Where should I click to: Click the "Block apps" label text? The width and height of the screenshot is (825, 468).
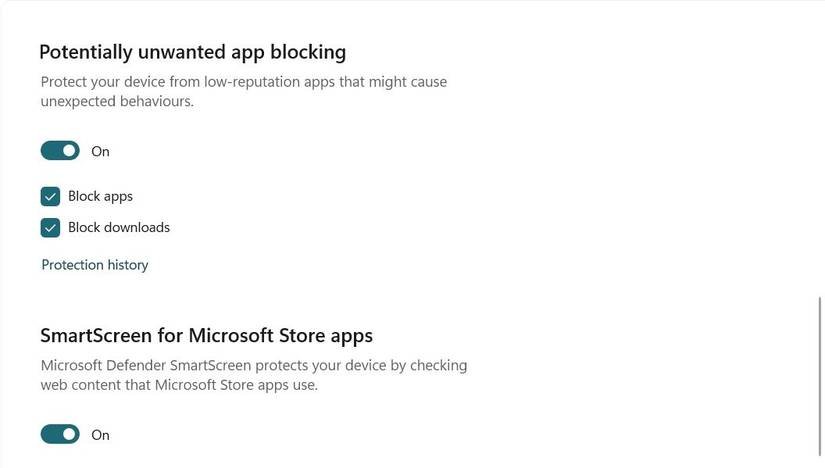100,196
